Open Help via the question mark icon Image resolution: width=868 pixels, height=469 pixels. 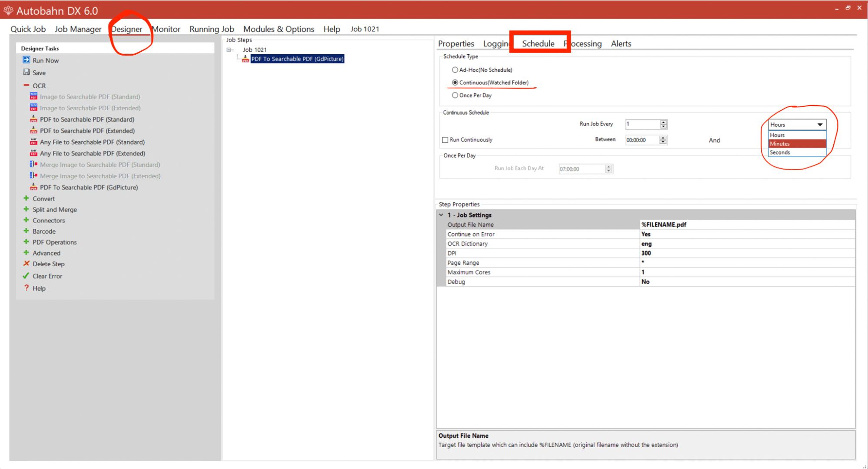(26, 288)
